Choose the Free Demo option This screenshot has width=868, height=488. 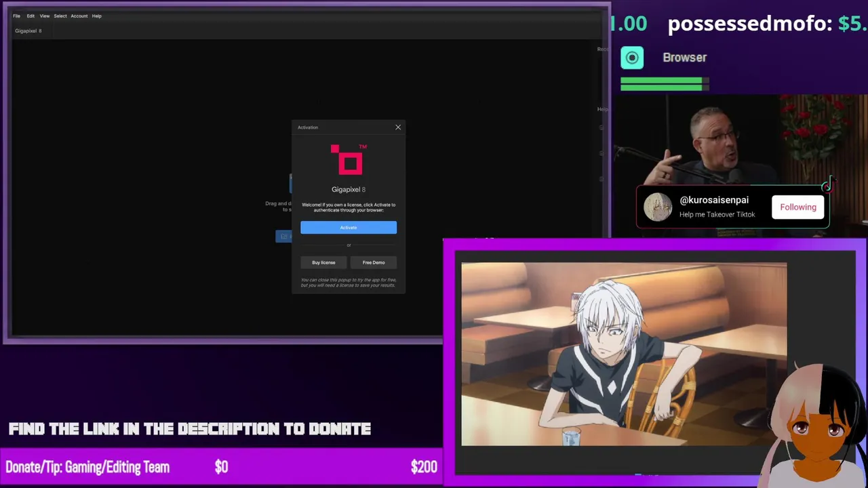click(x=374, y=262)
